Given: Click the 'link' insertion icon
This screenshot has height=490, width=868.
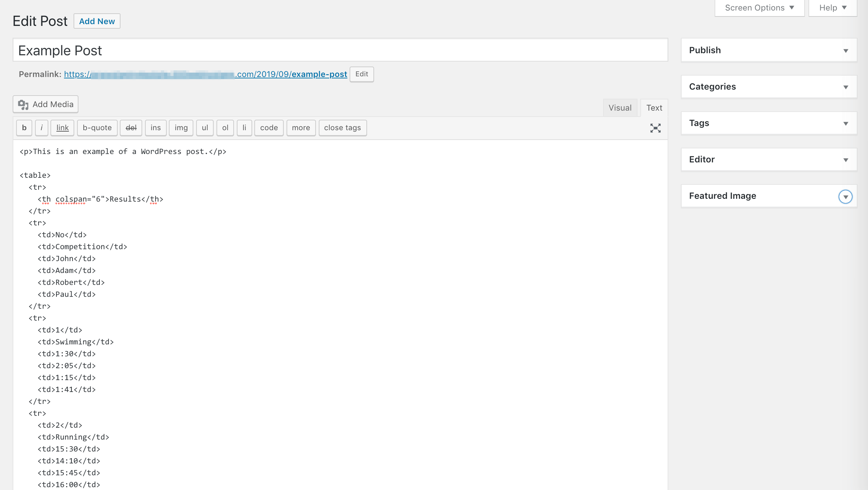Looking at the screenshot, I should [x=62, y=127].
